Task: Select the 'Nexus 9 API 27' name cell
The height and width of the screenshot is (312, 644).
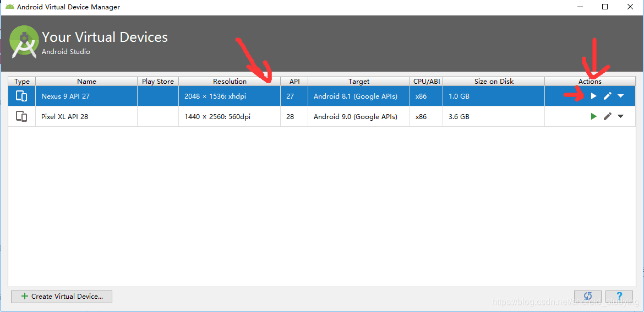Action: click(86, 96)
